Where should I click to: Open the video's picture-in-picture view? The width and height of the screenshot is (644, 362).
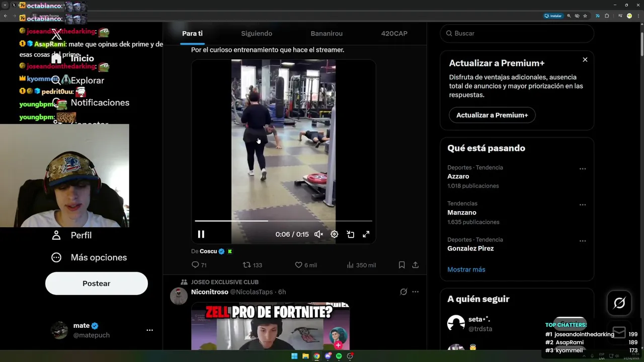[x=350, y=234]
